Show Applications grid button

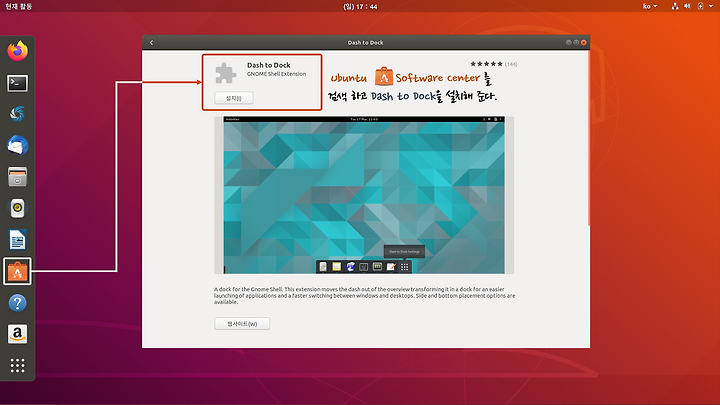(17, 366)
